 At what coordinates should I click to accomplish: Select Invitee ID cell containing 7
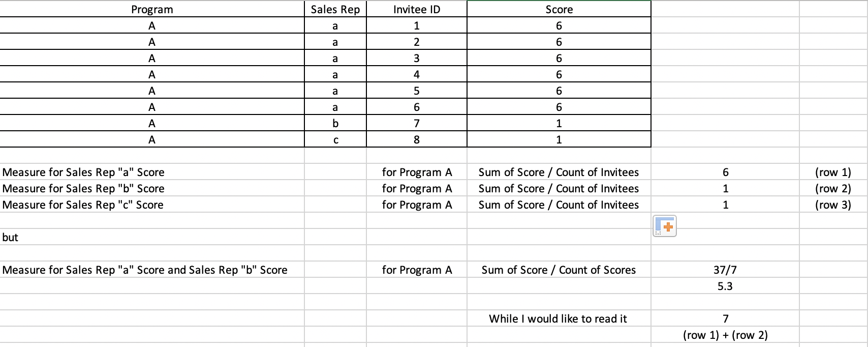pyautogui.click(x=417, y=123)
